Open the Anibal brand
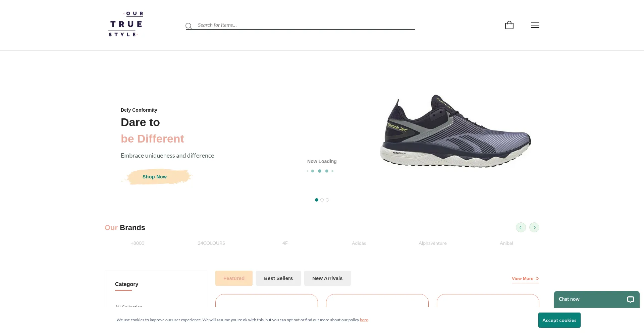The image size is (644, 333). pos(506,243)
